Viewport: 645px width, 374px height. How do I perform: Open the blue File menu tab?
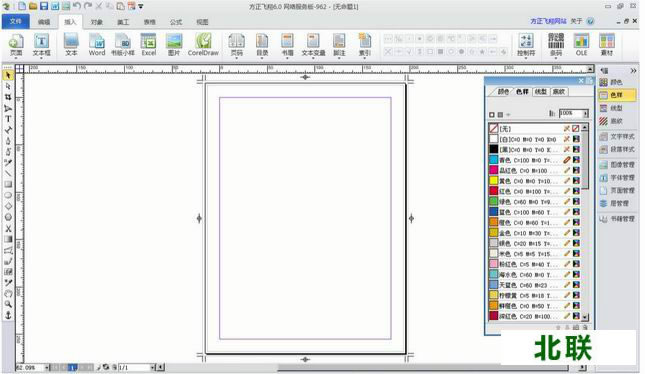pos(16,21)
